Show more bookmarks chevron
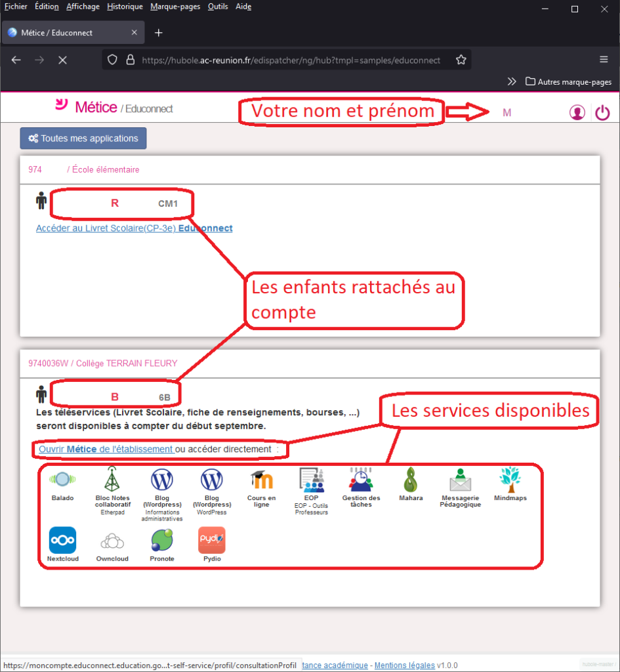620x672 pixels. [512, 81]
